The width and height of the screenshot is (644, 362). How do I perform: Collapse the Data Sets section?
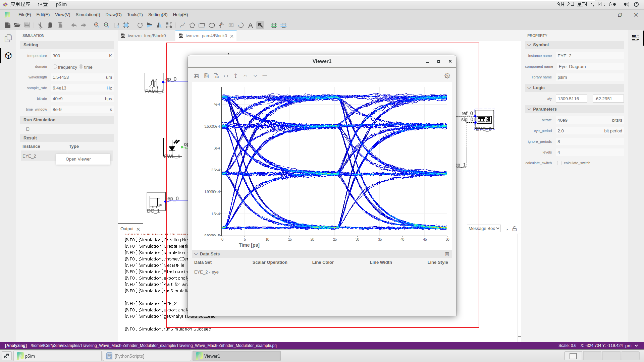(x=196, y=254)
